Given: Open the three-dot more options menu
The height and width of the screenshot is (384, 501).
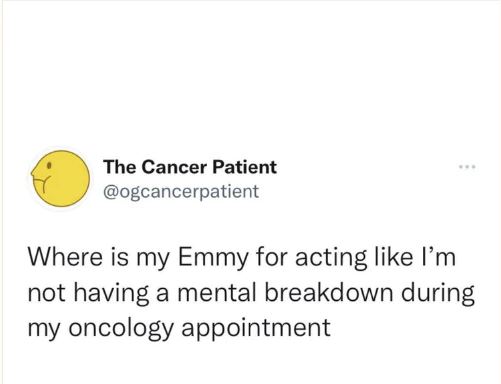Looking at the screenshot, I should [467, 166].
